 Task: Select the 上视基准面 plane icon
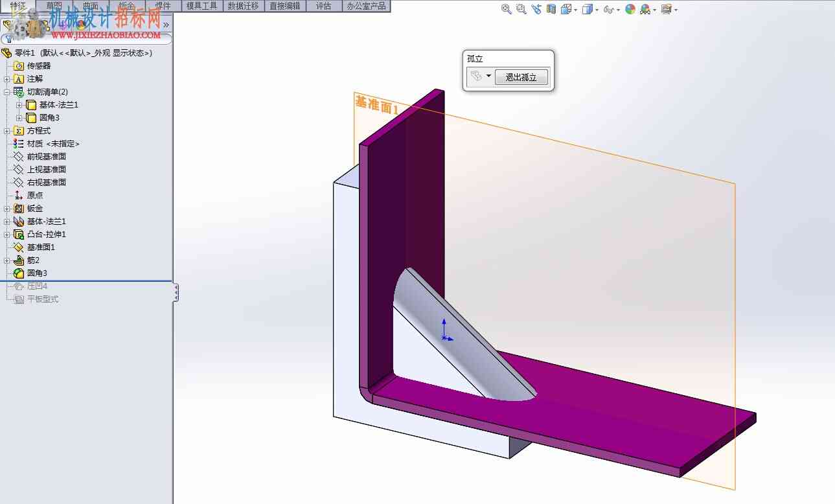click(x=19, y=170)
